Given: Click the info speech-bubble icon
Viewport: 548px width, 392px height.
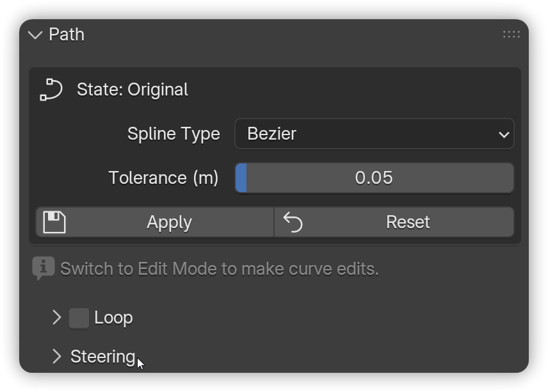Looking at the screenshot, I should tap(44, 268).
